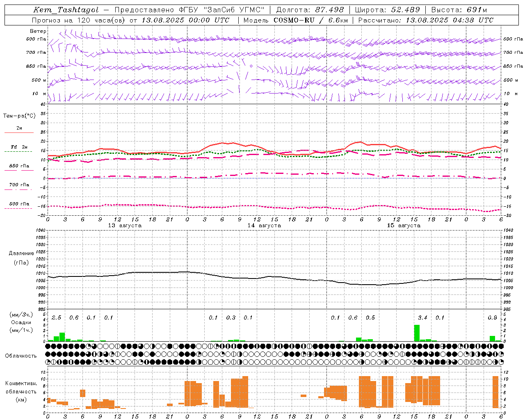The image size is (525, 420).
Task: Click the 0.3 precipitation amount value
Action: [231, 318]
